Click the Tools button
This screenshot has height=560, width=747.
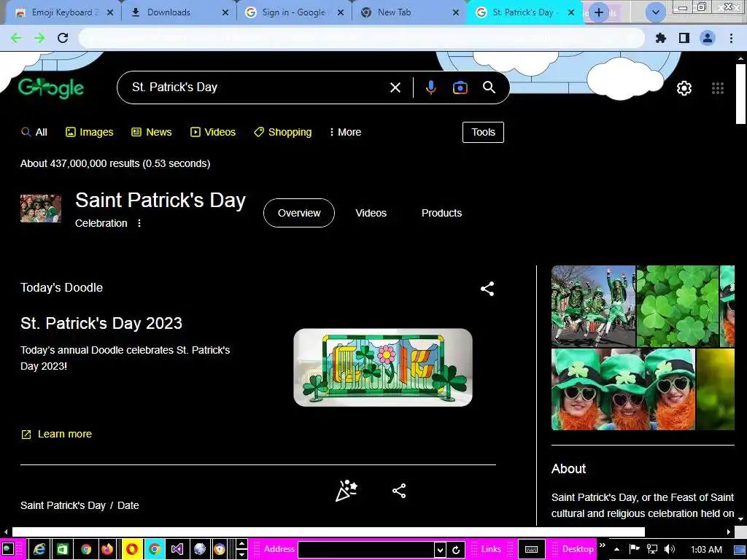point(483,132)
